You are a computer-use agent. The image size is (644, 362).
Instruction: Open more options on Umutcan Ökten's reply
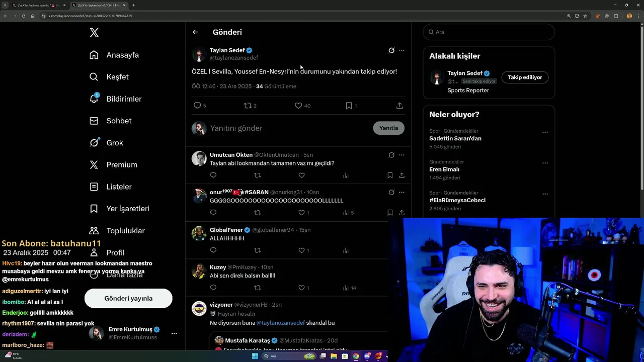tap(401, 155)
